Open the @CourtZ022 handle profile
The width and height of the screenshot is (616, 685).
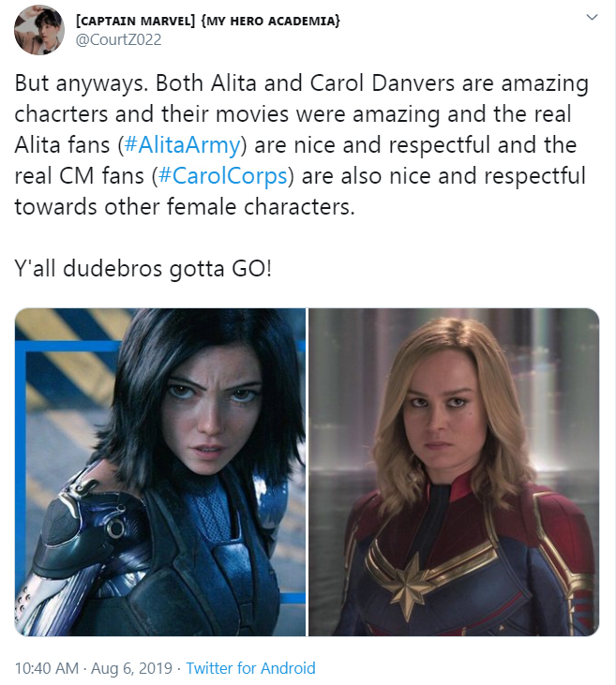pyautogui.click(x=118, y=39)
